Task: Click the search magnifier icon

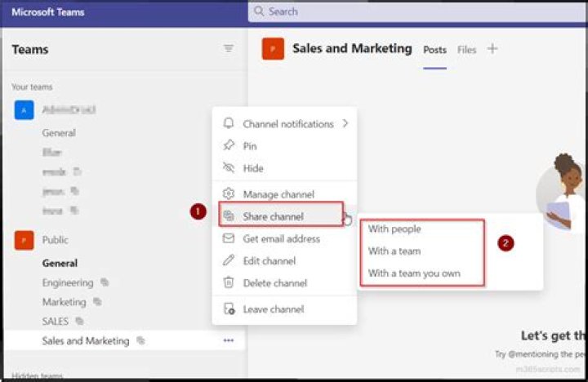Action: pyautogui.click(x=259, y=11)
